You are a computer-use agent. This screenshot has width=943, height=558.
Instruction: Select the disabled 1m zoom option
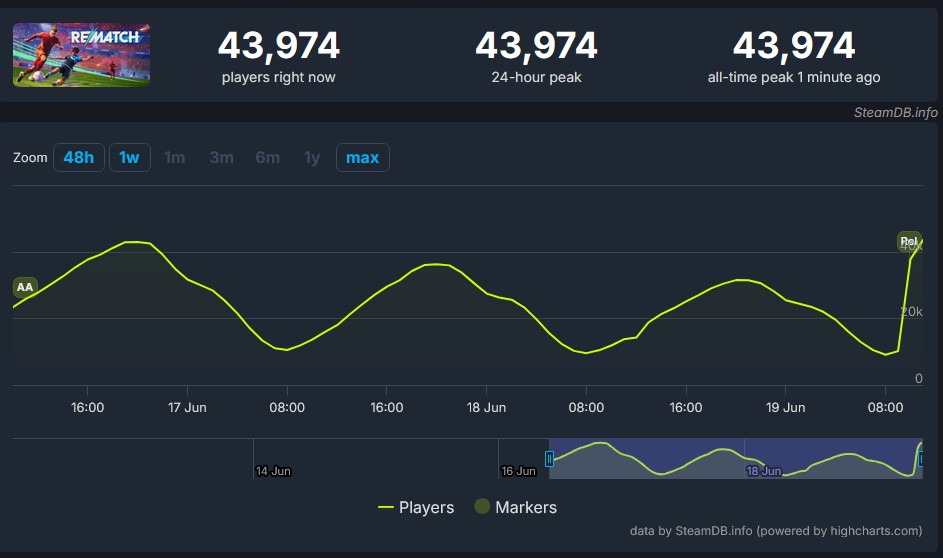[175, 158]
